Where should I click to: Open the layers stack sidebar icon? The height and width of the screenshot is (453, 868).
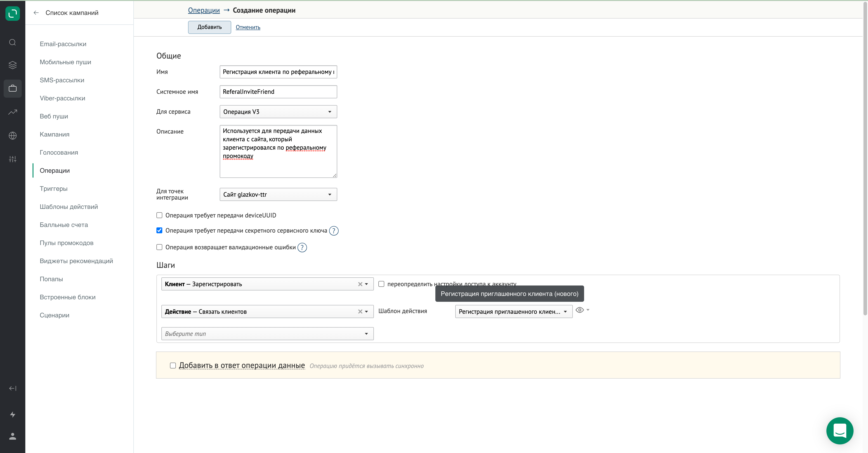pos(12,65)
